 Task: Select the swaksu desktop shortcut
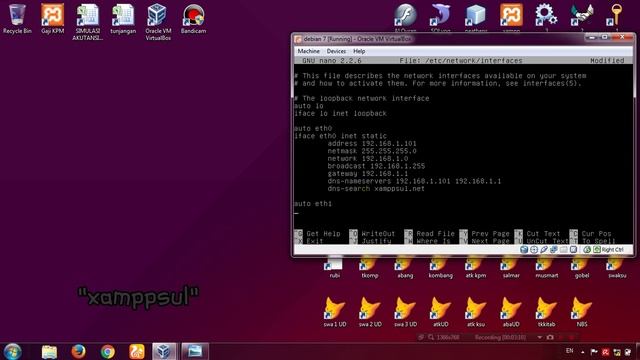[617, 268]
